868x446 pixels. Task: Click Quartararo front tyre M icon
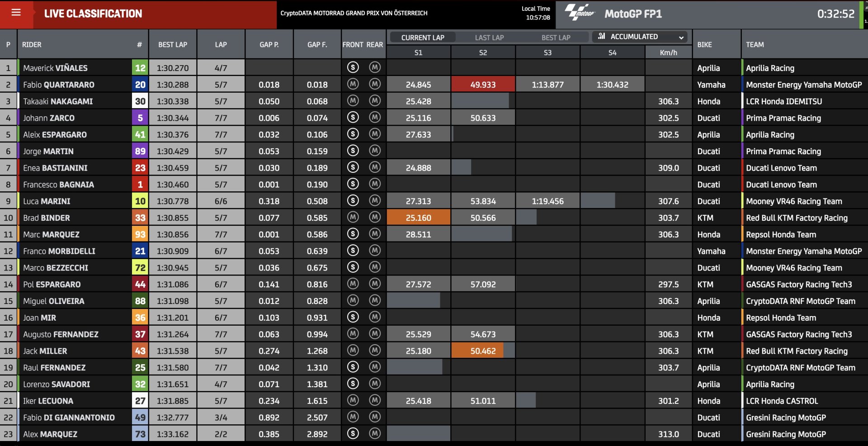pos(353,84)
